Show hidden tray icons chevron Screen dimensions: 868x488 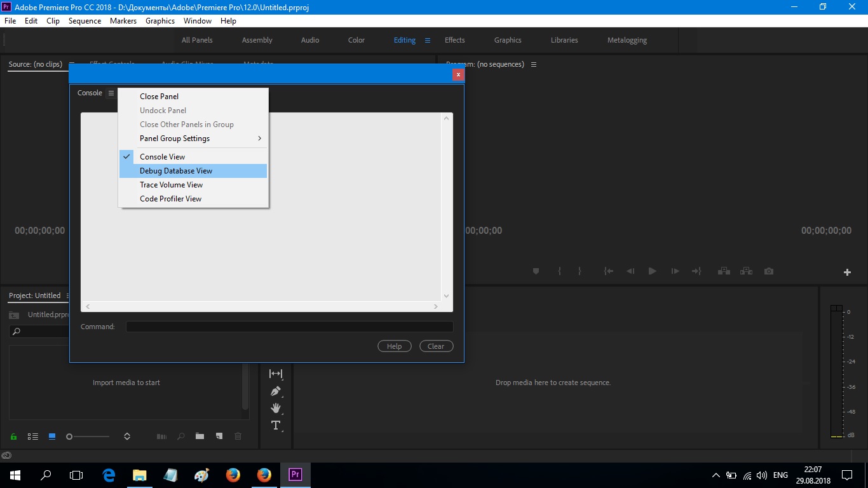(716, 475)
